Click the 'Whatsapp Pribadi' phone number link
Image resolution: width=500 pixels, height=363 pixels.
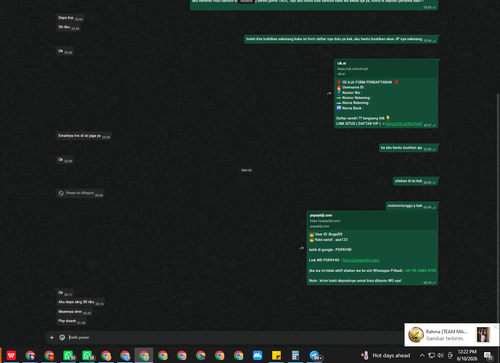pos(420,270)
